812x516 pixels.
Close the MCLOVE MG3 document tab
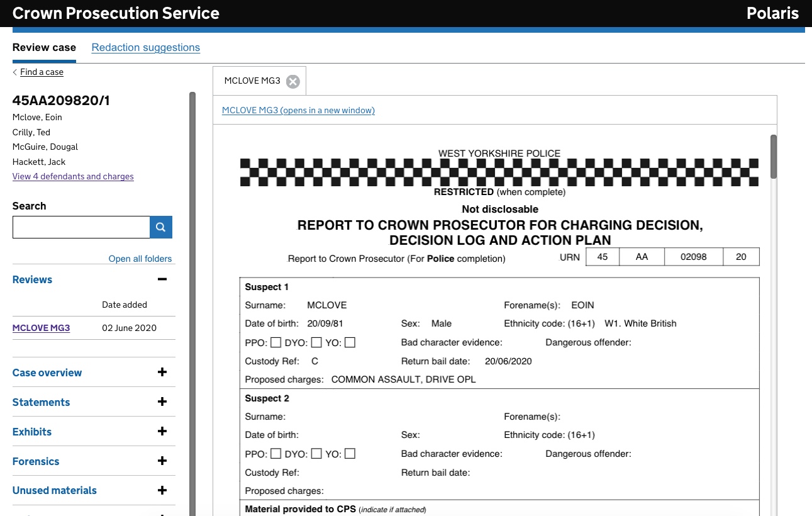(292, 81)
